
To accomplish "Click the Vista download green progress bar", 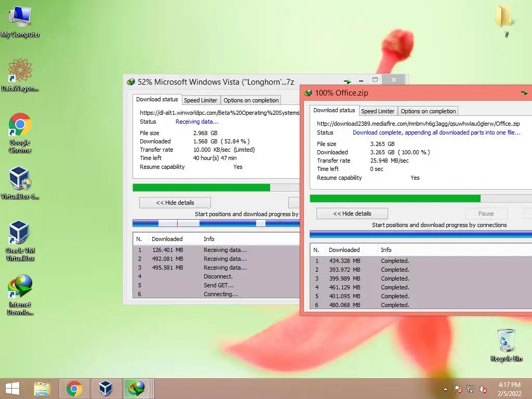I will [216, 188].
